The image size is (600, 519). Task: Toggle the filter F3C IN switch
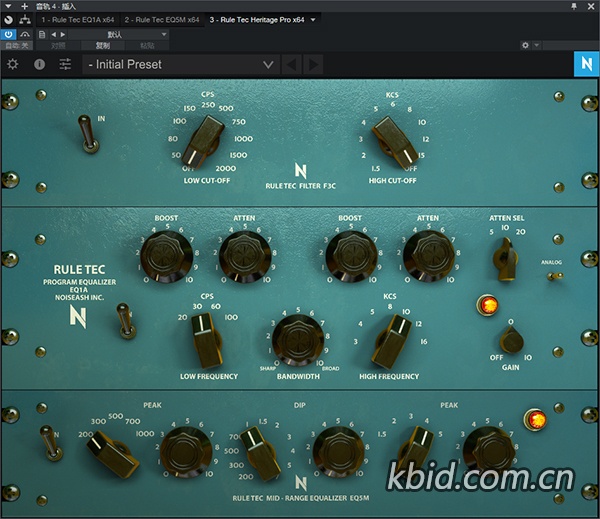pos(87,133)
